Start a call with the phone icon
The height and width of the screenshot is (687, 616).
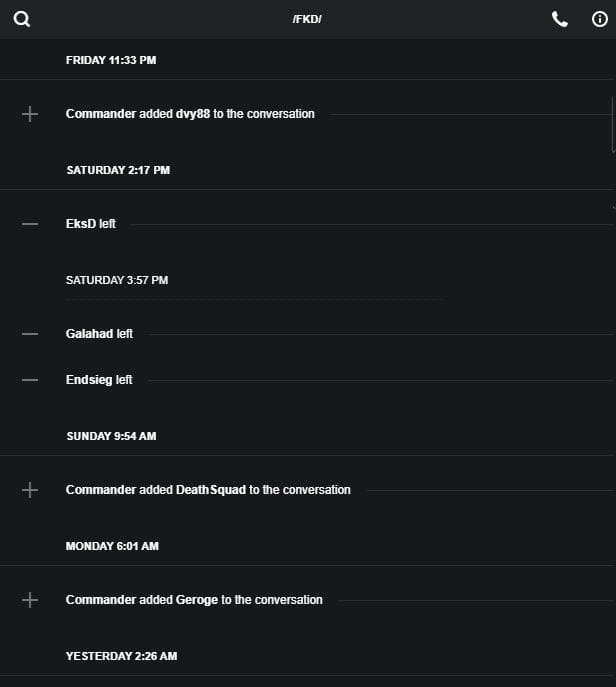tap(560, 19)
